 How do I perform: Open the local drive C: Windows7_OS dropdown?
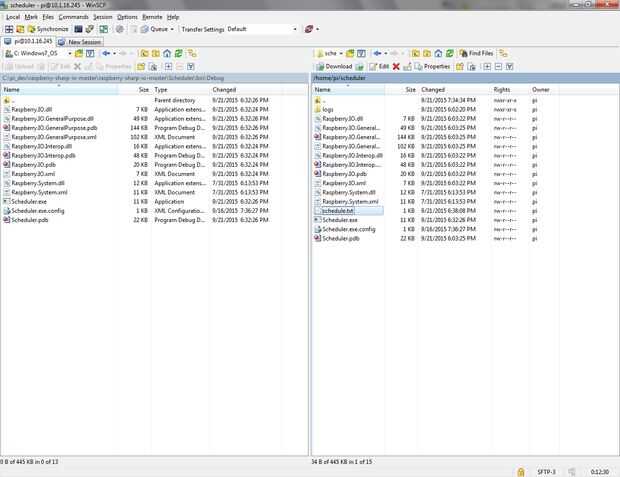[38, 53]
